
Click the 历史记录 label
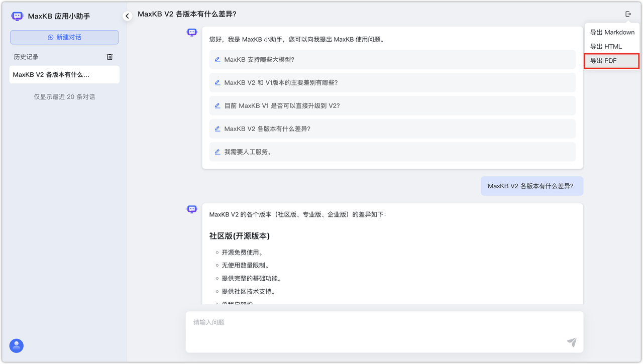(26, 57)
